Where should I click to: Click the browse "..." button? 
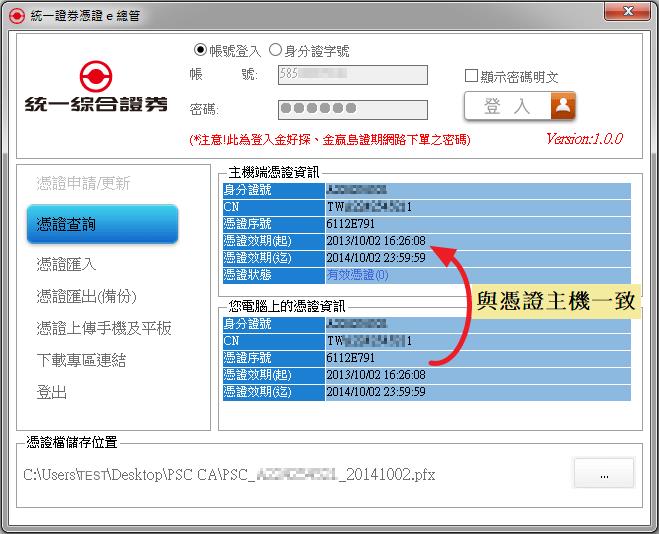click(x=604, y=473)
